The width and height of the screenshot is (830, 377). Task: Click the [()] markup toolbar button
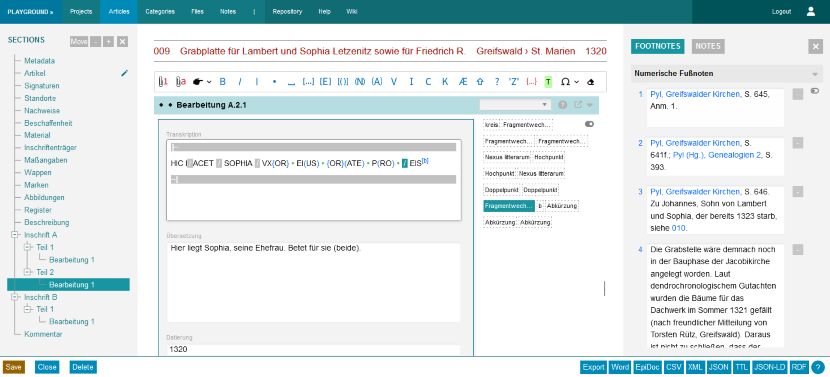[342, 82]
